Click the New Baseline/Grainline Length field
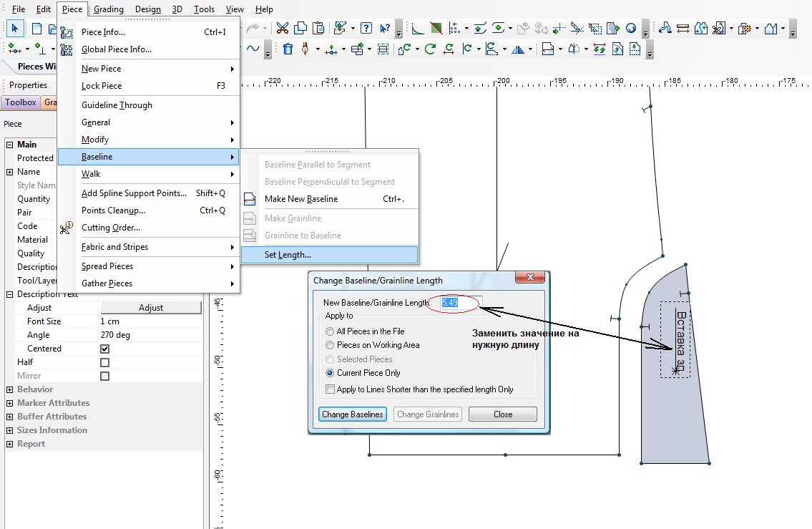Image resolution: width=812 pixels, height=529 pixels. 461,303
